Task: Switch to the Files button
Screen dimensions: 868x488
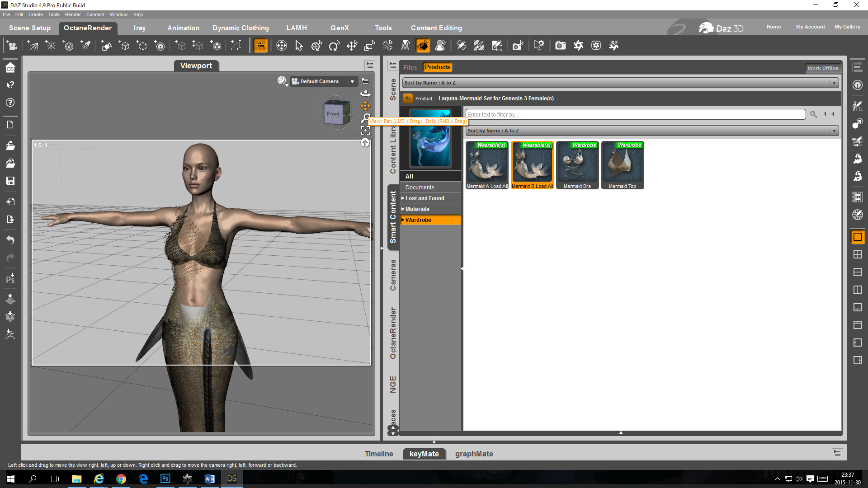Action: point(410,67)
